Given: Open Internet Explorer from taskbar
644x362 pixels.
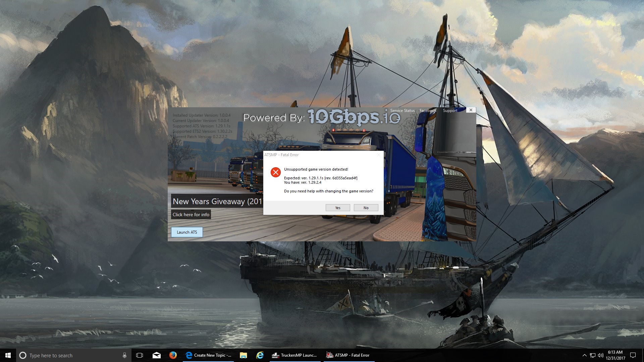Looking at the screenshot, I should [x=260, y=355].
